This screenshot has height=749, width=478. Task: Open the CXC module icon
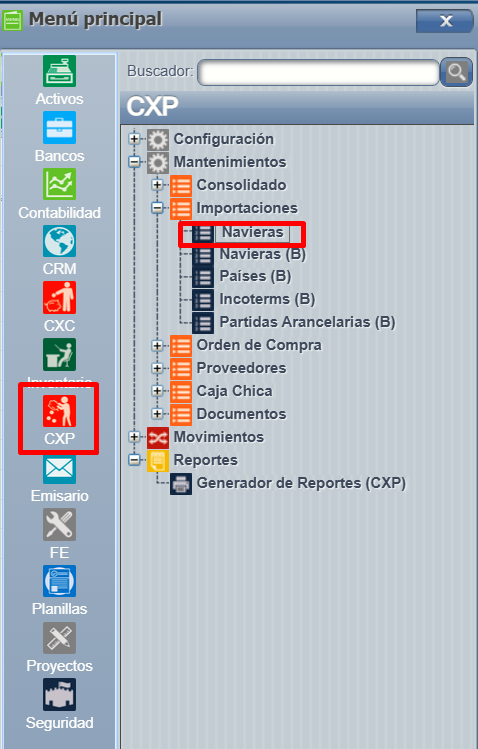pyautogui.click(x=59, y=298)
